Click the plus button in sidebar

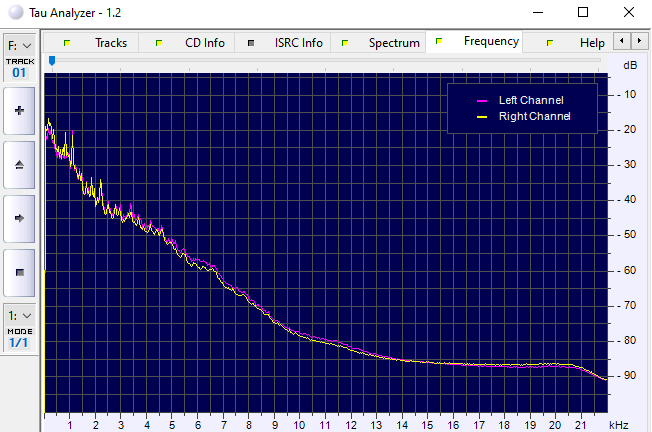point(19,111)
